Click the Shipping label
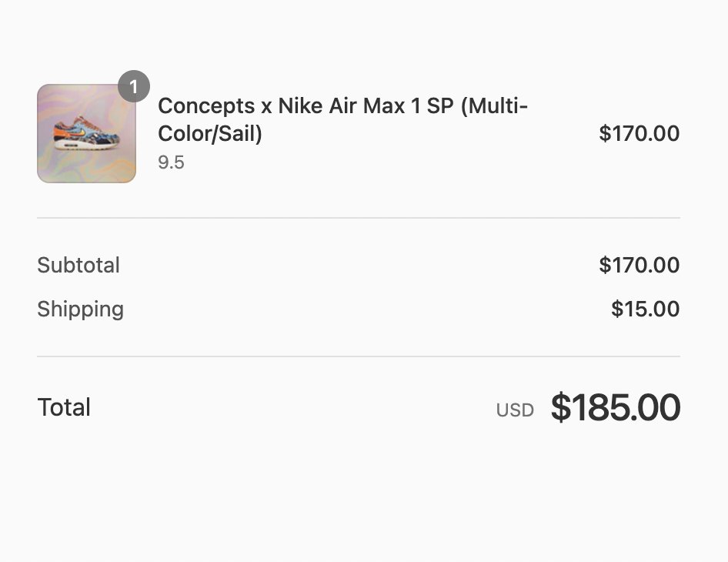This screenshot has height=562, width=728. pos(80,309)
